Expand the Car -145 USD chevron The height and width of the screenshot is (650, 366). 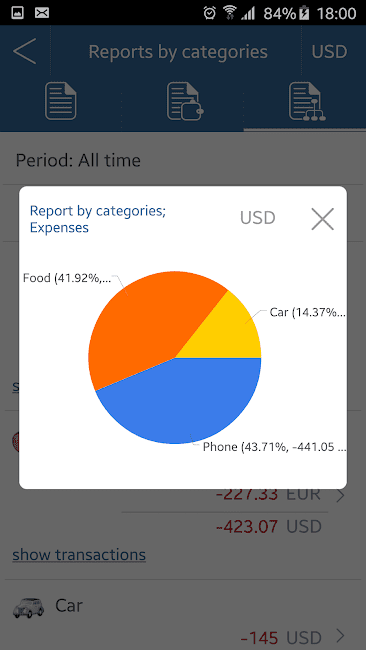pyautogui.click(x=340, y=635)
